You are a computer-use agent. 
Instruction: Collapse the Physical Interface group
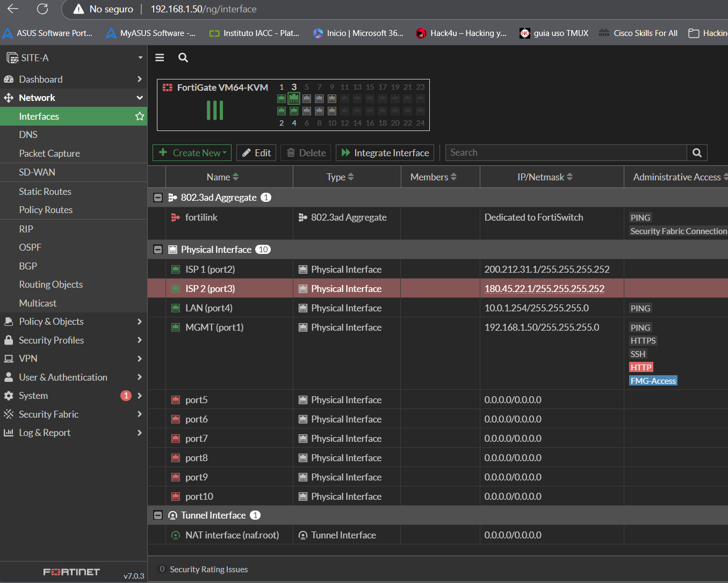tap(158, 250)
